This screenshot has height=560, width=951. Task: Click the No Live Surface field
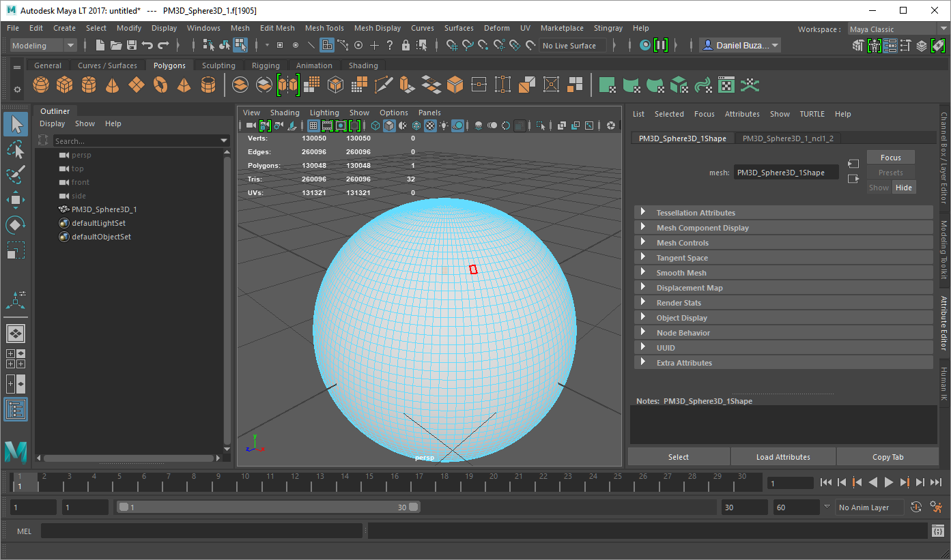pyautogui.click(x=573, y=46)
